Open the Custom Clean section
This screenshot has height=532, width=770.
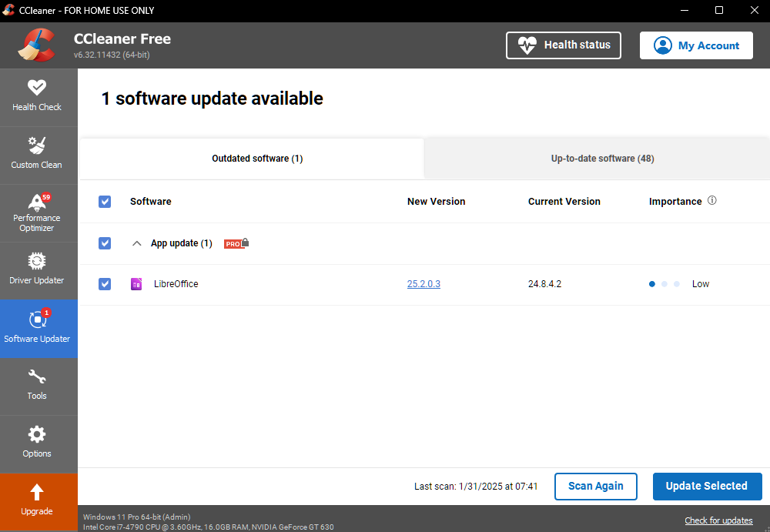pos(38,156)
